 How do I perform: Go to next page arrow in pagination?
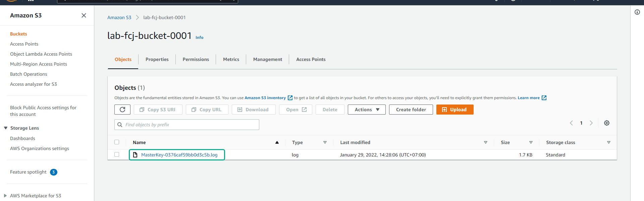(x=591, y=123)
